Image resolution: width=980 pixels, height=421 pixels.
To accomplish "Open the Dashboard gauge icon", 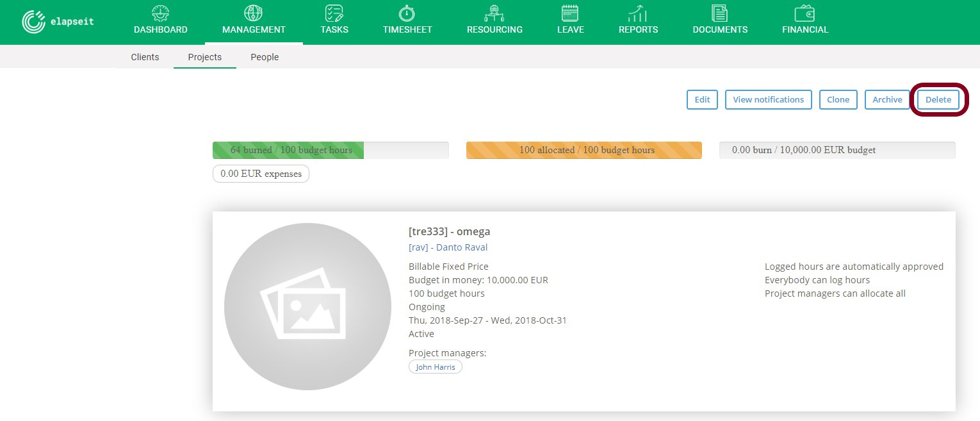I will (x=161, y=13).
